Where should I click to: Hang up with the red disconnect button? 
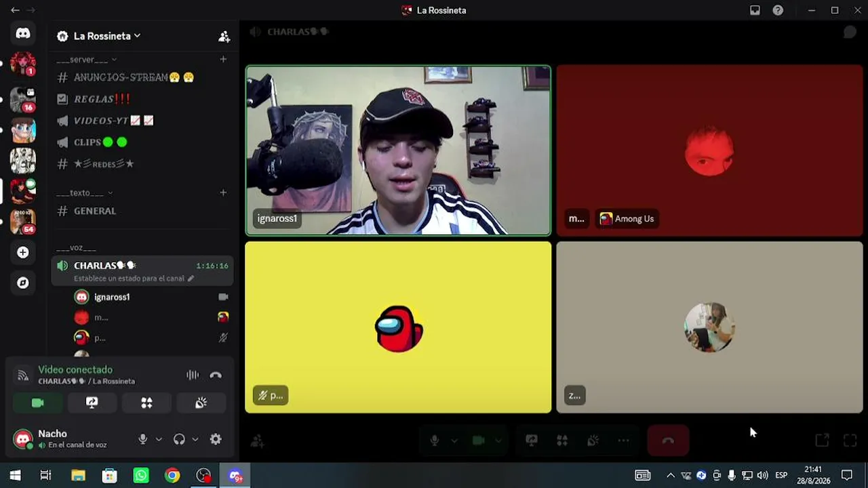pos(668,441)
